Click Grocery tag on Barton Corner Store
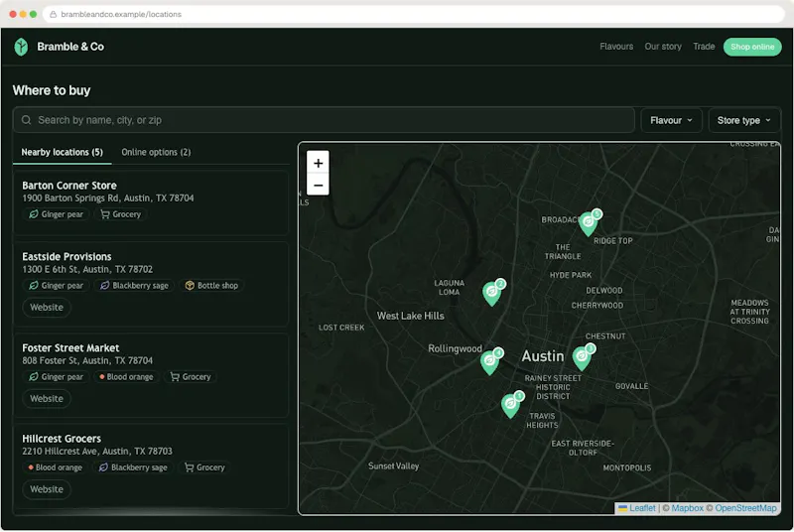794x532 pixels. click(120, 214)
